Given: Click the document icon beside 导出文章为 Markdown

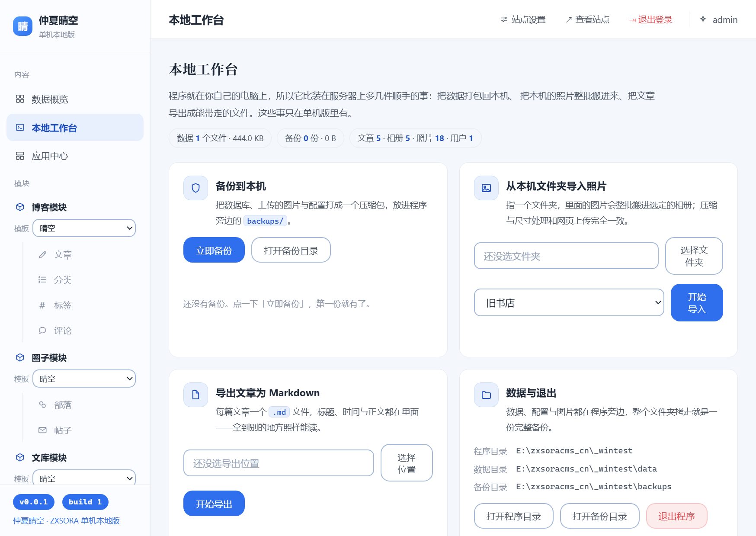Looking at the screenshot, I should point(195,395).
